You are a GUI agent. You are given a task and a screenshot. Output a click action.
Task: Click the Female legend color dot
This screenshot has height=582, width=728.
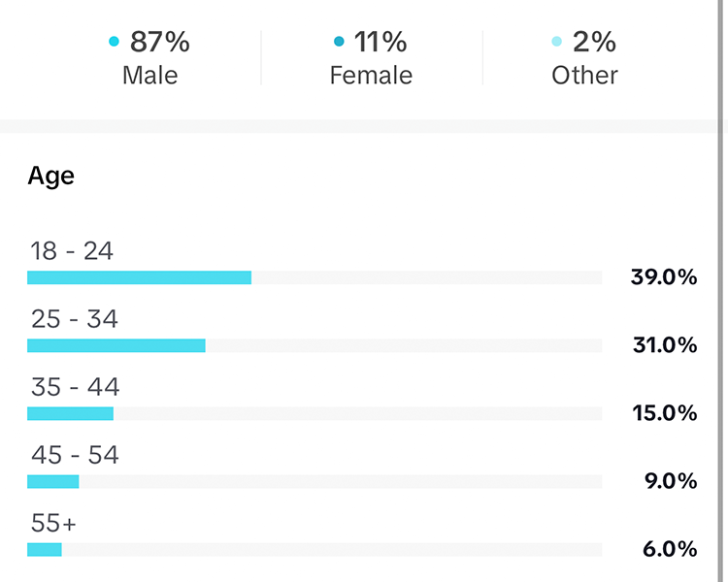[x=339, y=42]
